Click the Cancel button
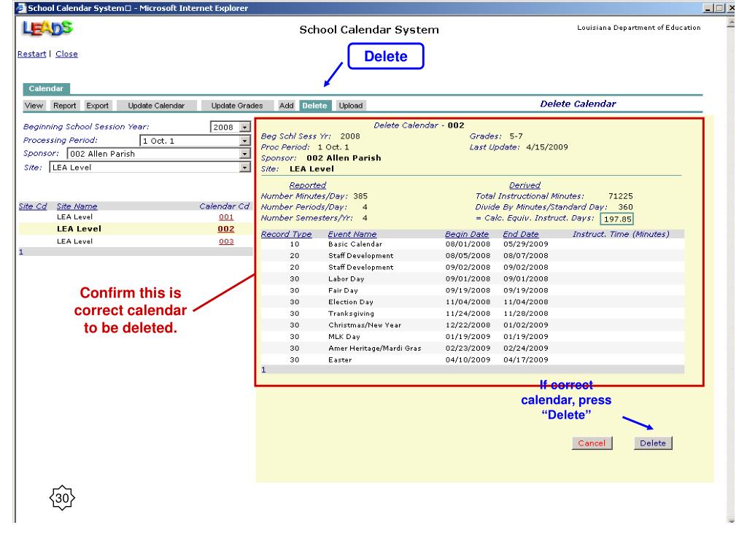 [x=592, y=443]
